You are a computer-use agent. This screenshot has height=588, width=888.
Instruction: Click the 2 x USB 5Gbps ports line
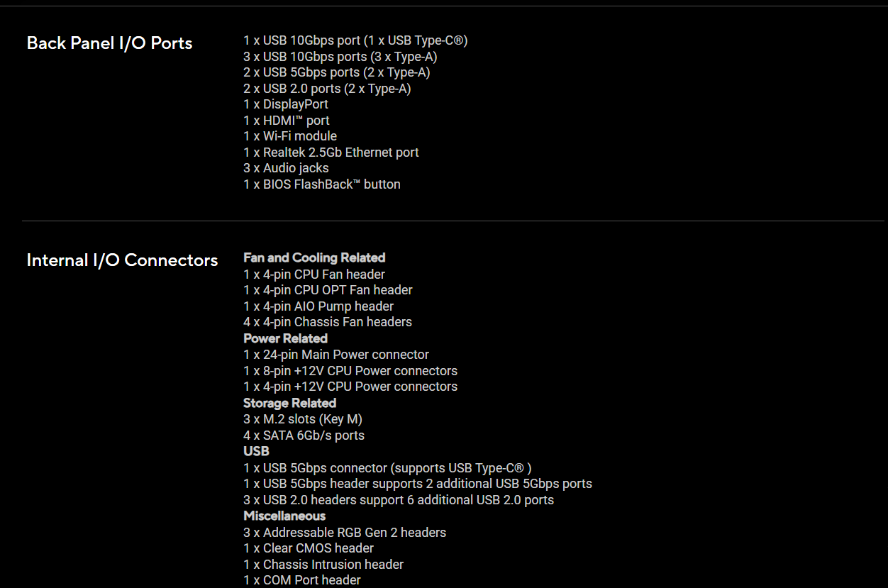336,72
